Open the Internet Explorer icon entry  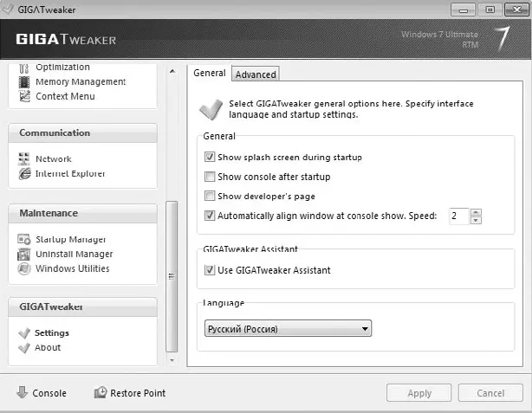click(24, 174)
